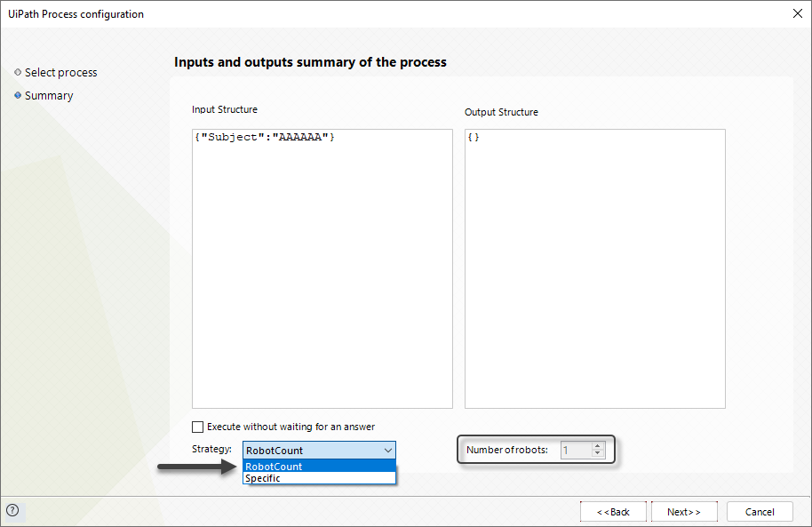This screenshot has width=812, height=527.
Task: Choose Specific from the Strategy list
Action: click(319, 478)
